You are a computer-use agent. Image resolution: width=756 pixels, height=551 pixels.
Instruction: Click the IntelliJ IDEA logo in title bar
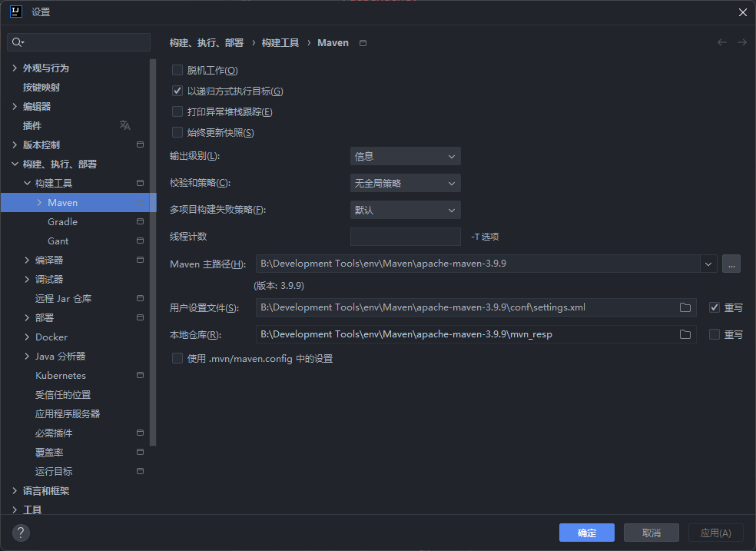pyautogui.click(x=16, y=12)
